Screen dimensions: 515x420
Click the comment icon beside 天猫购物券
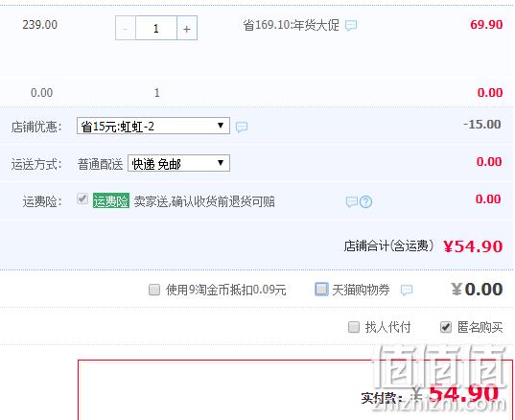click(x=407, y=290)
